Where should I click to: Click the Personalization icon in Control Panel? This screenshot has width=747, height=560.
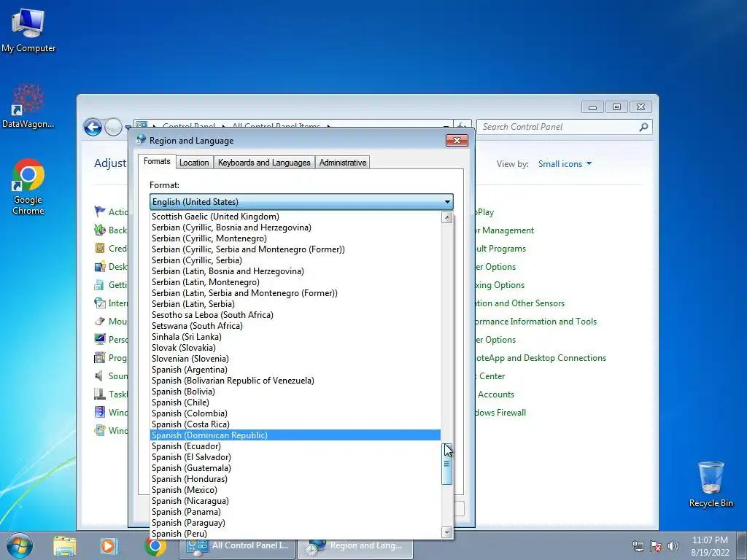click(x=99, y=340)
